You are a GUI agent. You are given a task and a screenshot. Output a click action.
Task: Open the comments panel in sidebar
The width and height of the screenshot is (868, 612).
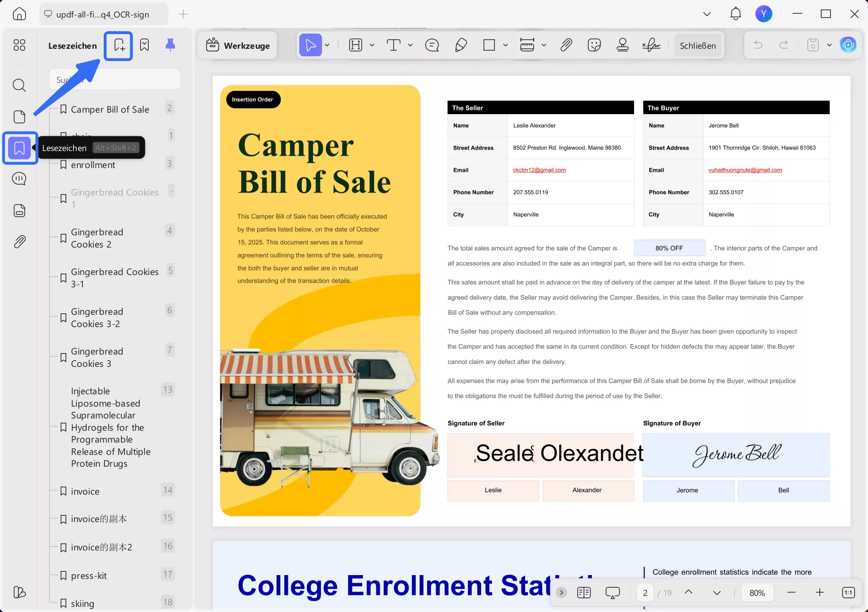pyautogui.click(x=19, y=179)
